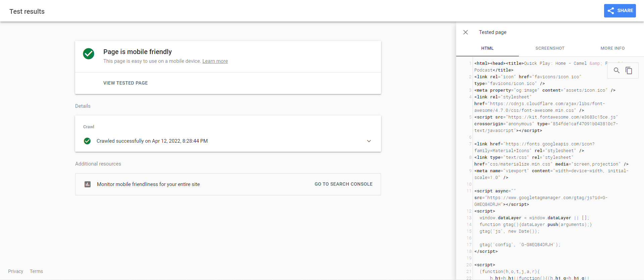Copy the HTML code with copy icon

click(629, 71)
